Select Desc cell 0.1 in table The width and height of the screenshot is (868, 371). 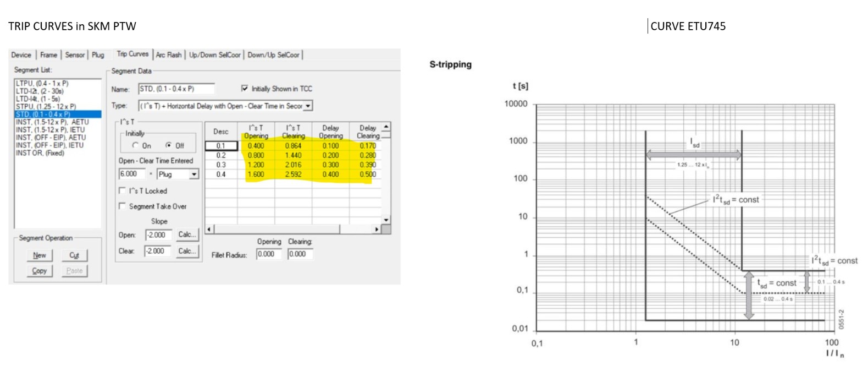221,146
